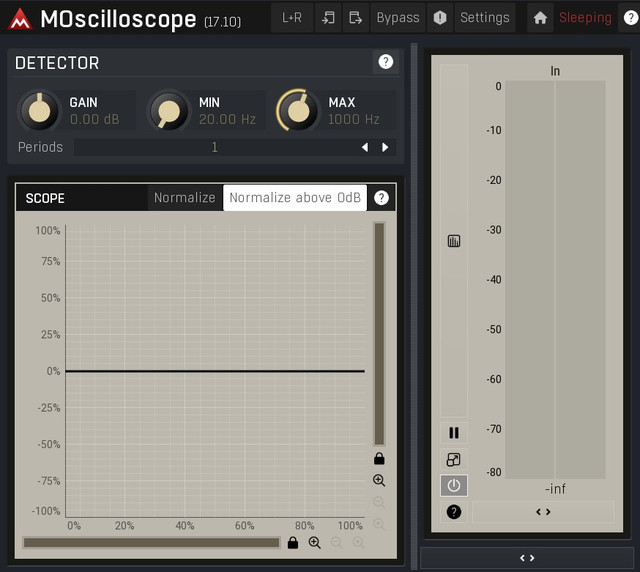Click the MeldaProduction logo icon
This screenshot has height=572, width=640.
click(x=20, y=19)
